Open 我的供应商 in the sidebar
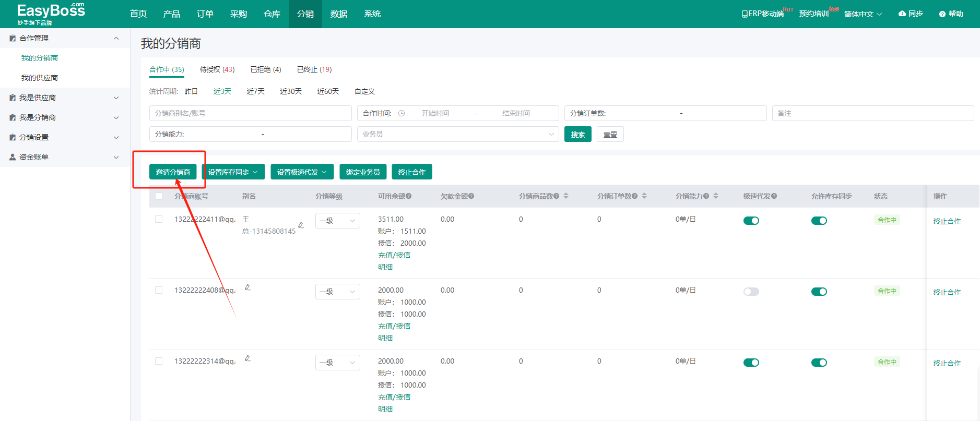Image resolution: width=980 pixels, height=421 pixels. click(x=40, y=78)
